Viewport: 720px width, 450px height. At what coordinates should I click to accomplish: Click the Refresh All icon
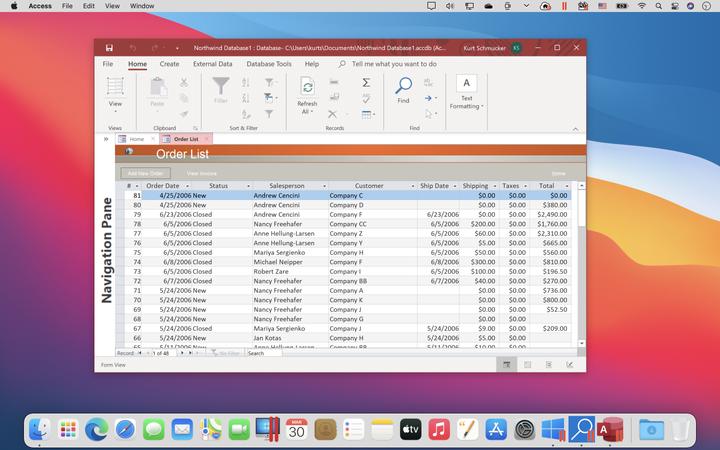tap(307, 87)
